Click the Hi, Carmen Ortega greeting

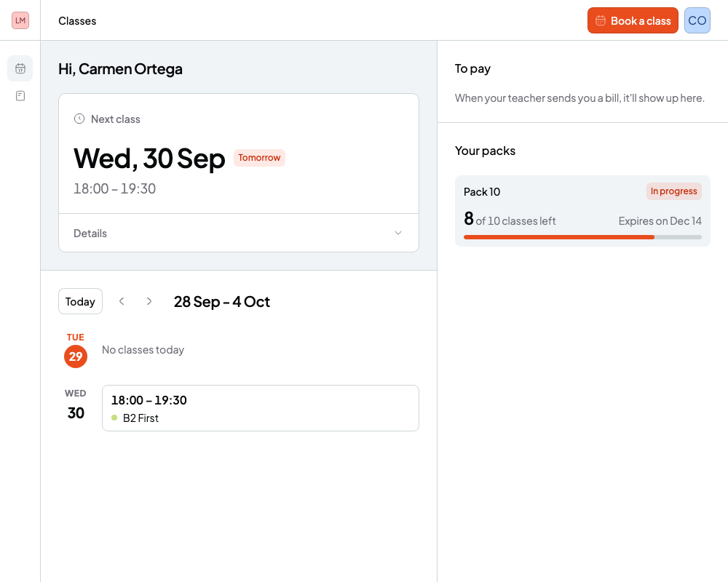(x=120, y=68)
